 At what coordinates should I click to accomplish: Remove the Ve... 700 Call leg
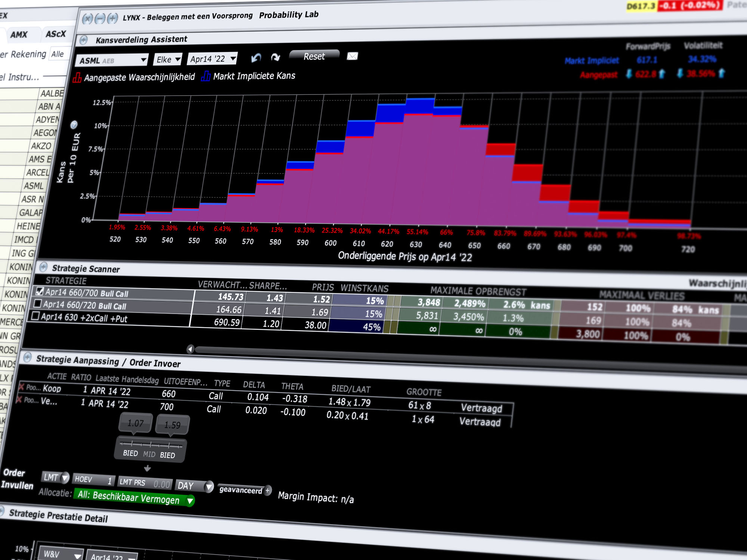[19, 400]
